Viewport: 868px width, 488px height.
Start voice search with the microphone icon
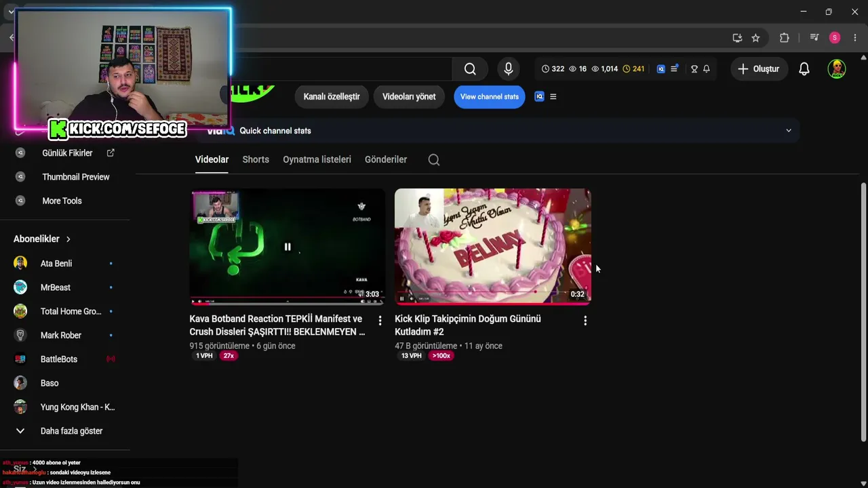click(x=508, y=69)
